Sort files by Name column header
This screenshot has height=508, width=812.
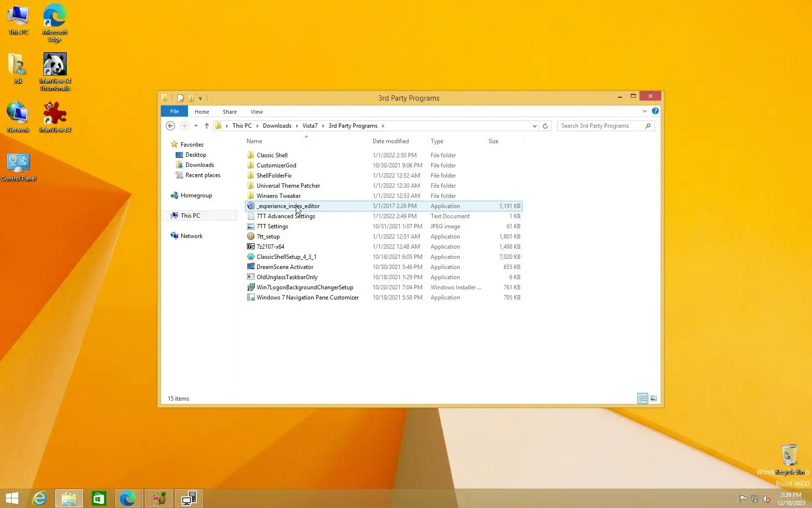point(306,141)
